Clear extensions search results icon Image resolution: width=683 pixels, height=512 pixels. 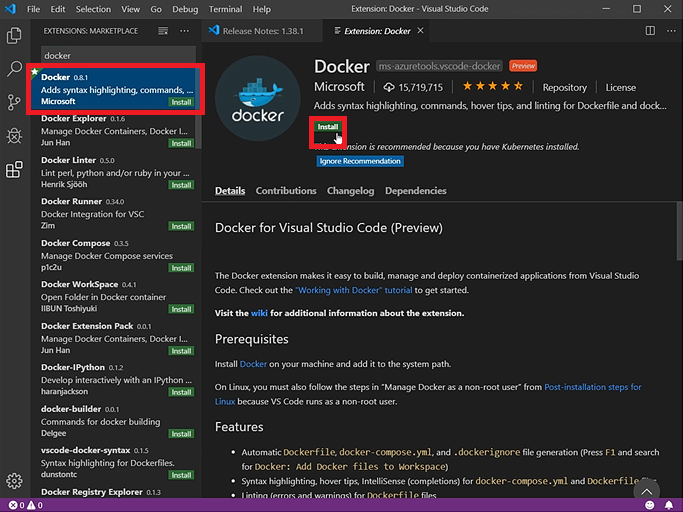click(163, 31)
